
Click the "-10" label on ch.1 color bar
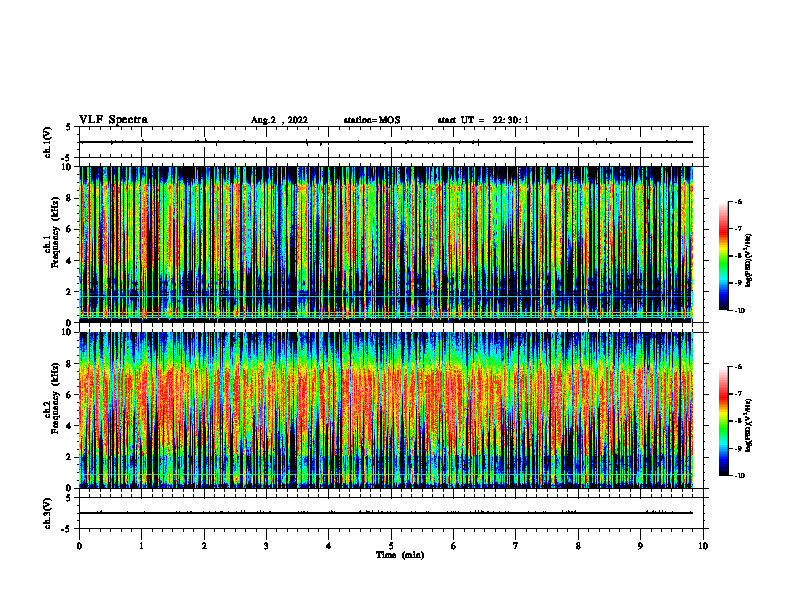point(740,311)
